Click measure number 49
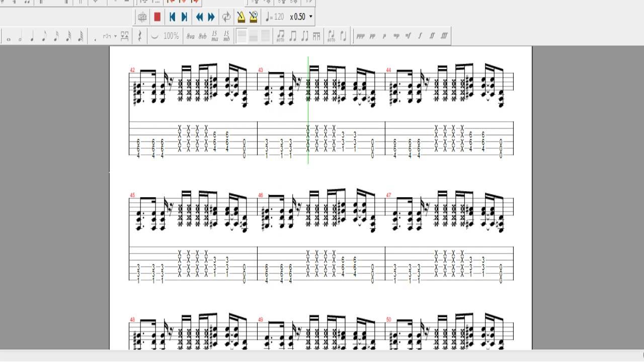644x362 pixels. (x=261, y=320)
